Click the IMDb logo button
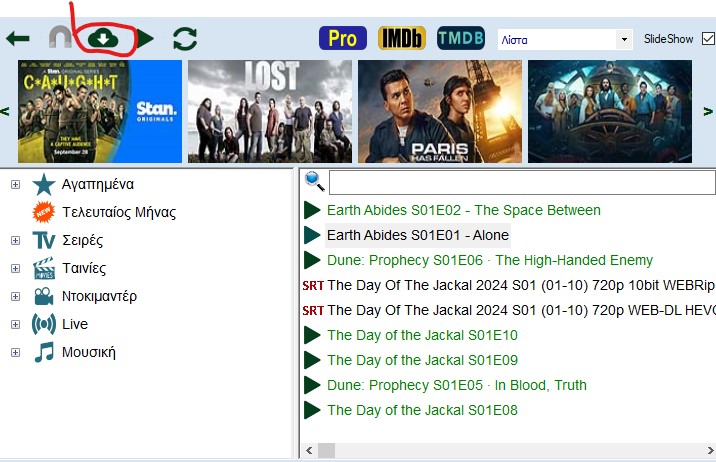Image resolution: width=716 pixels, height=462 pixels. pyautogui.click(x=401, y=39)
